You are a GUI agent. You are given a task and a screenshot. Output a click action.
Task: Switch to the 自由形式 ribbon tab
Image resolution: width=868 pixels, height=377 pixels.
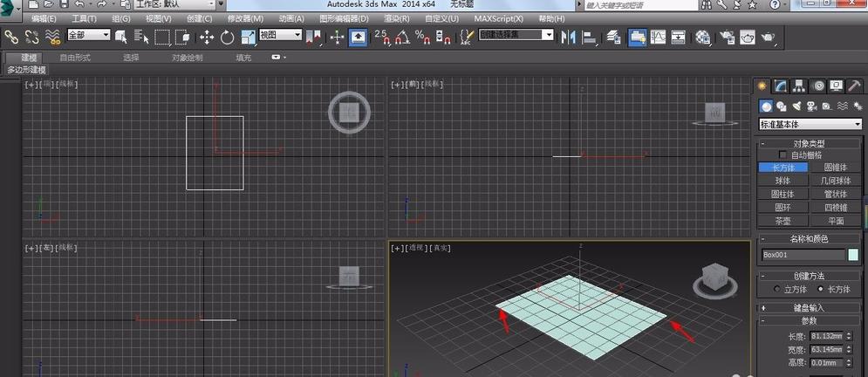point(75,58)
